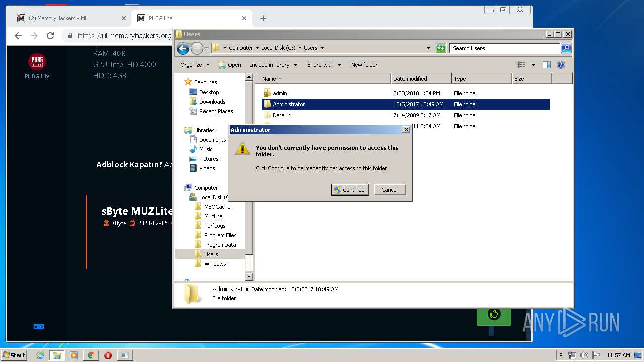Show hidden tray icons arrow

(x=561, y=355)
